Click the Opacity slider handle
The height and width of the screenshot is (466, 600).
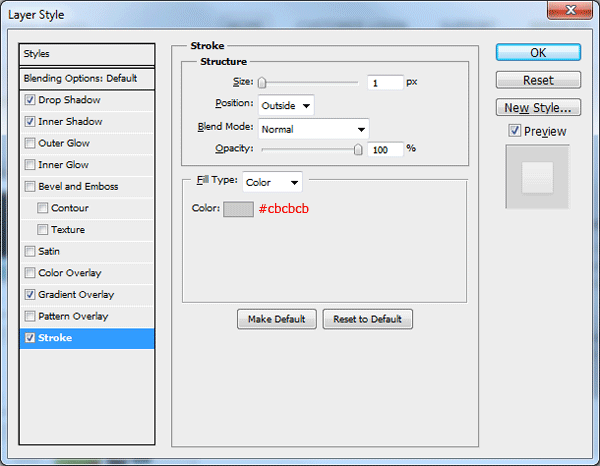pos(358,149)
